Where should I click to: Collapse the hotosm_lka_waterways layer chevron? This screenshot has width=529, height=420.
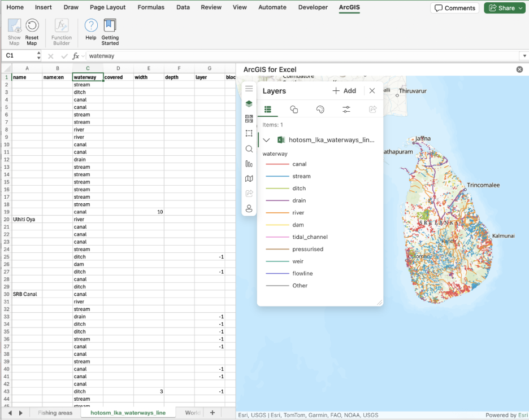pos(267,140)
